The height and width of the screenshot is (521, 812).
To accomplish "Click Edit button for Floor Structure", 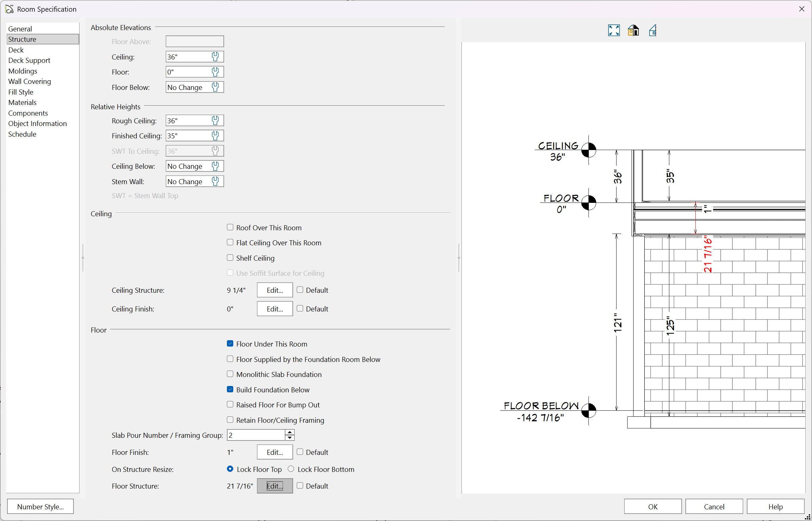I will (x=275, y=486).
